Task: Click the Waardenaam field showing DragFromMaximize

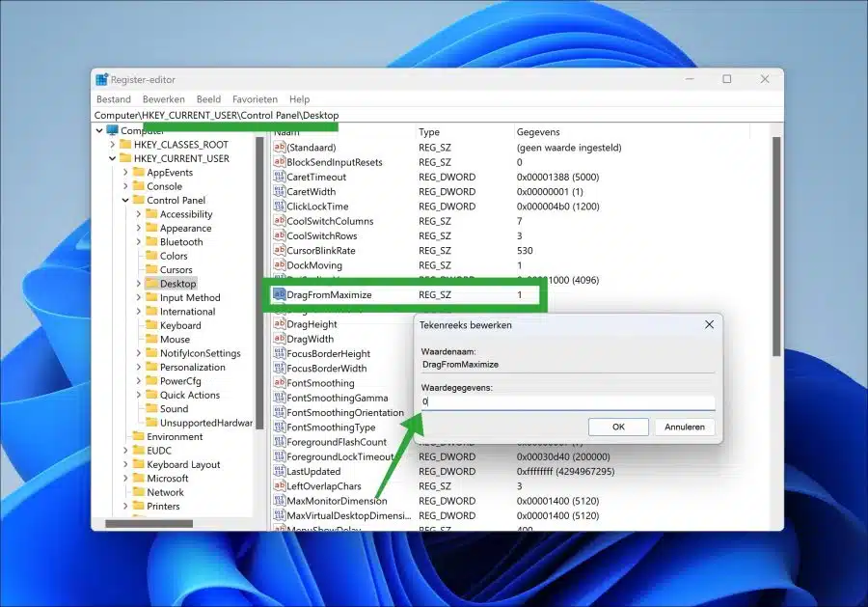Action: pyautogui.click(x=568, y=365)
